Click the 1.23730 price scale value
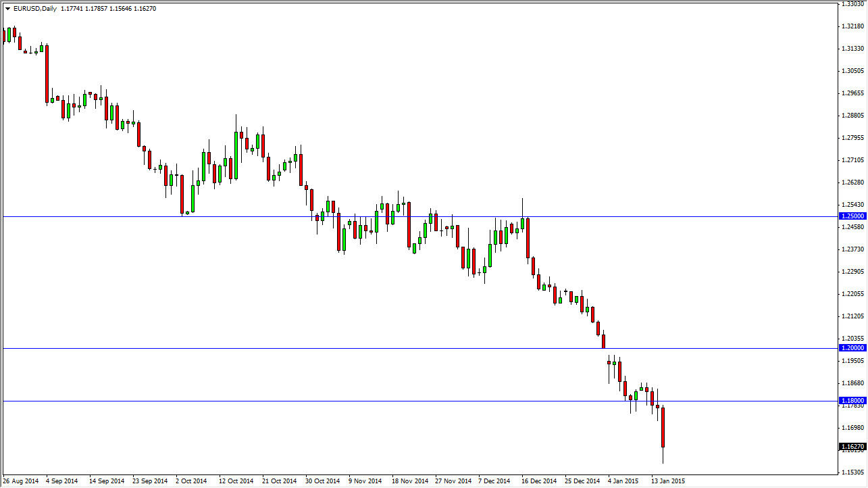Screen dimensions: 868x488 click(854, 249)
